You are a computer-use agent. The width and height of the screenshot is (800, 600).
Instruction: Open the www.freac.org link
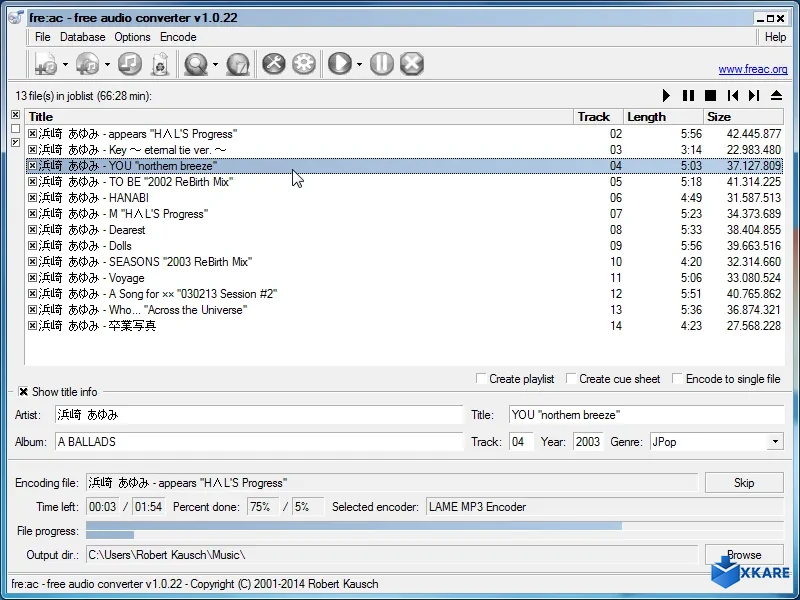point(753,69)
